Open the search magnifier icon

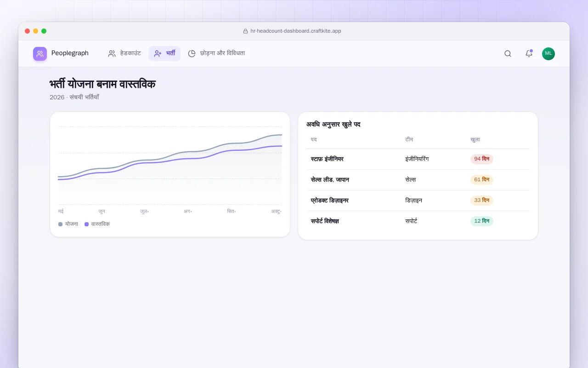coord(508,53)
